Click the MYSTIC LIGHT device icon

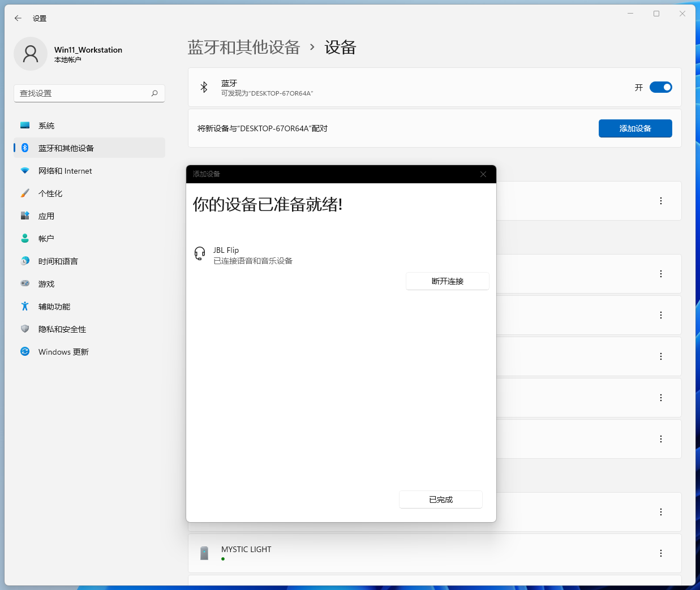coord(204,553)
